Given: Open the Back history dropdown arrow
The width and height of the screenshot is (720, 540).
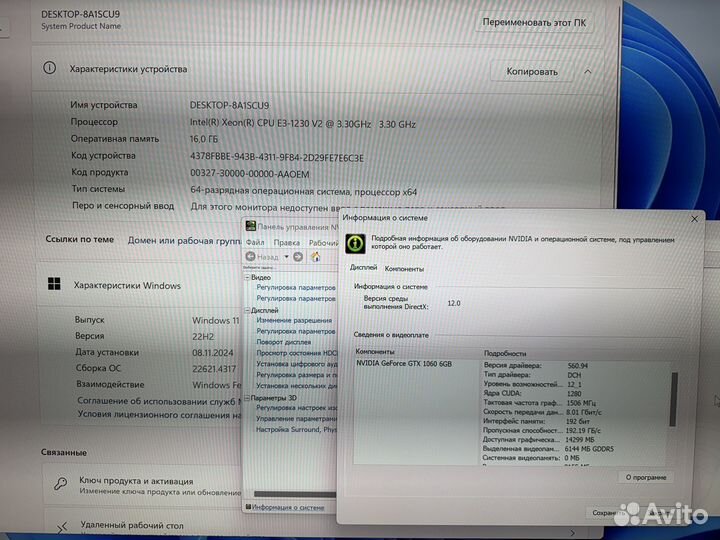Looking at the screenshot, I should pos(286,257).
